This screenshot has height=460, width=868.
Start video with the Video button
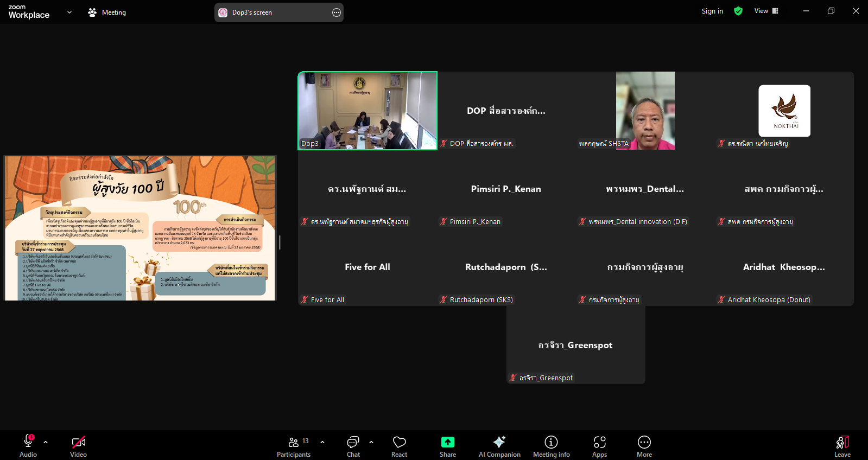[x=78, y=446]
